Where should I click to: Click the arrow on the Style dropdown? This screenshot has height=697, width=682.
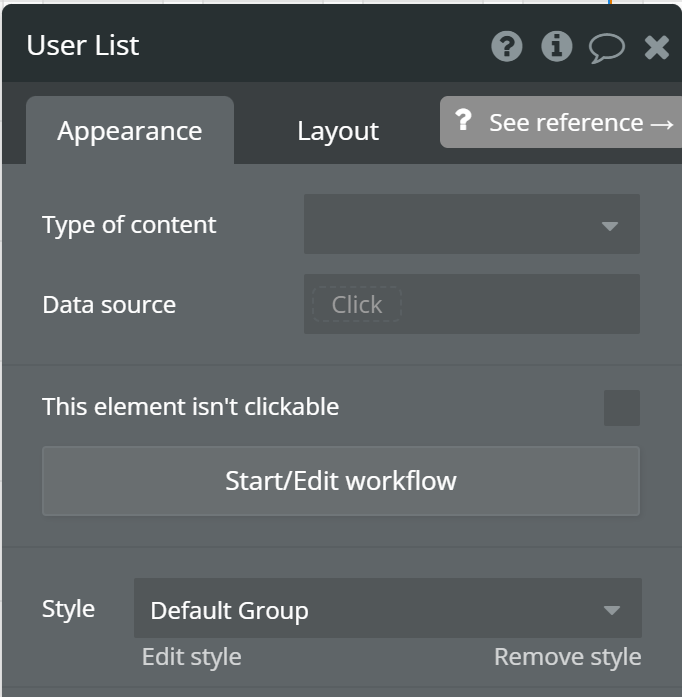tap(612, 610)
